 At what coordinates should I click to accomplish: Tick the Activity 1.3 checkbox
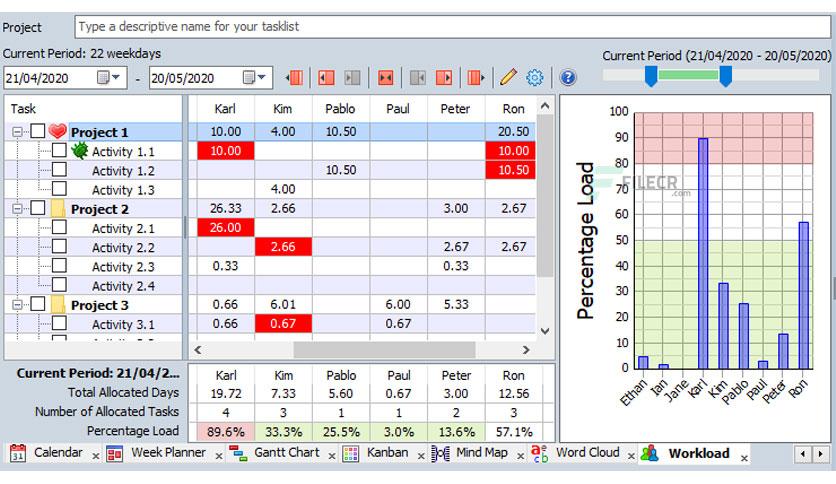[x=59, y=189]
